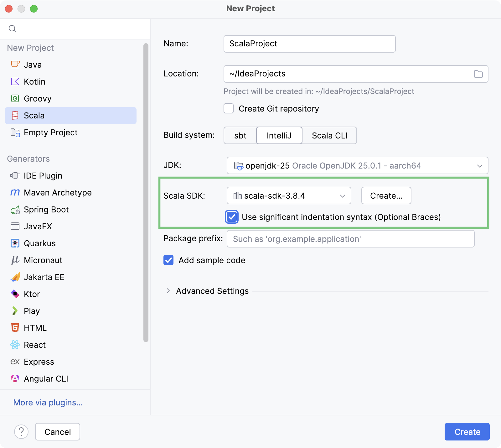Select the Ktor generator label

pyautogui.click(x=32, y=294)
